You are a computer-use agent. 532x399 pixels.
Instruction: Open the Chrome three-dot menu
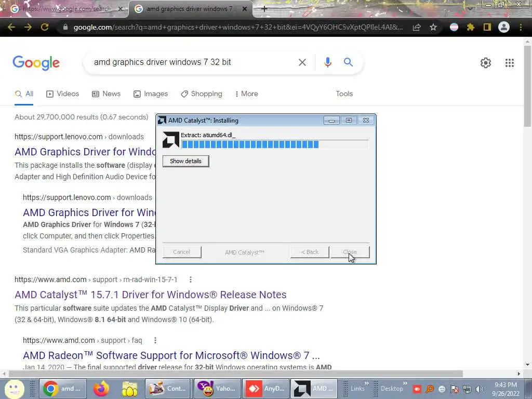(x=521, y=27)
